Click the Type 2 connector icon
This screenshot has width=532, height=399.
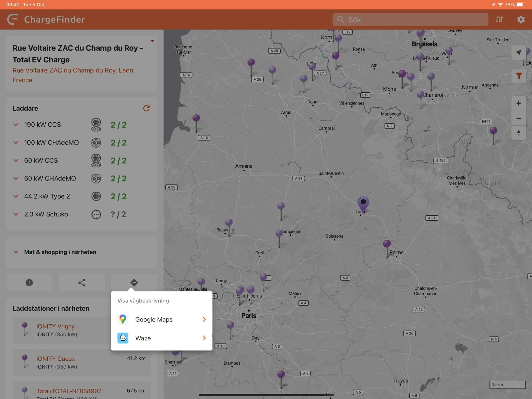click(x=96, y=196)
